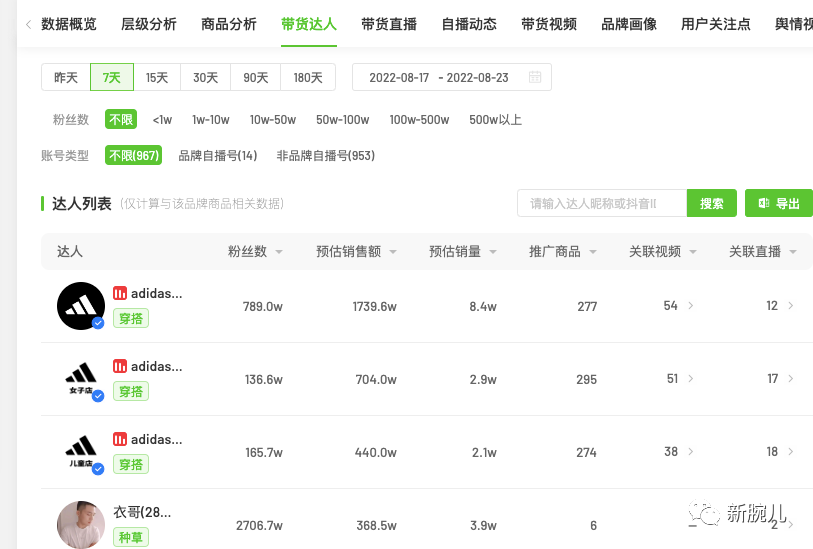
Task: Click the red brand icon in 165.7w row
Action: [120, 440]
